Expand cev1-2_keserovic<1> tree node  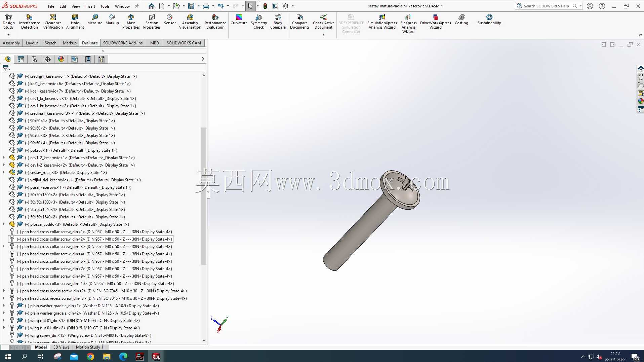point(4,157)
